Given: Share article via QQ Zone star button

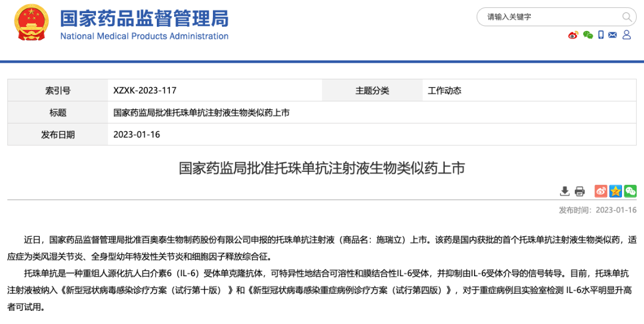Looking at the screenshot, I should pyautogui.click(x=615, y=191).
